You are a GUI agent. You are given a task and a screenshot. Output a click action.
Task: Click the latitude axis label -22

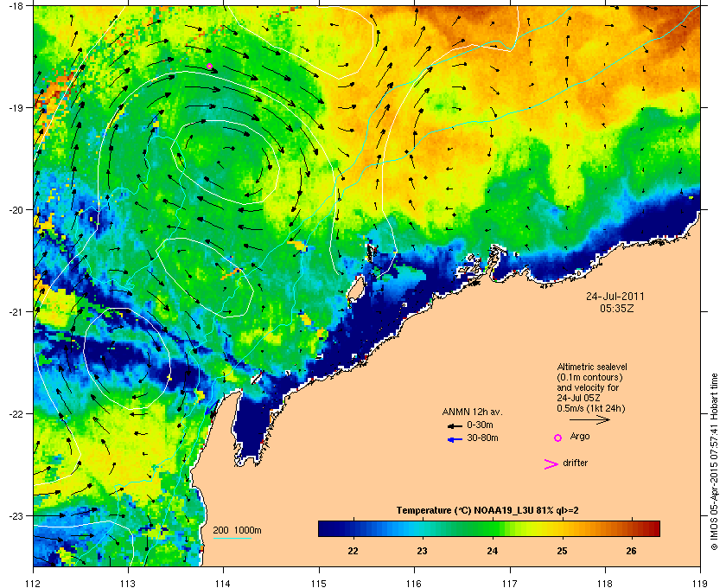16,414
